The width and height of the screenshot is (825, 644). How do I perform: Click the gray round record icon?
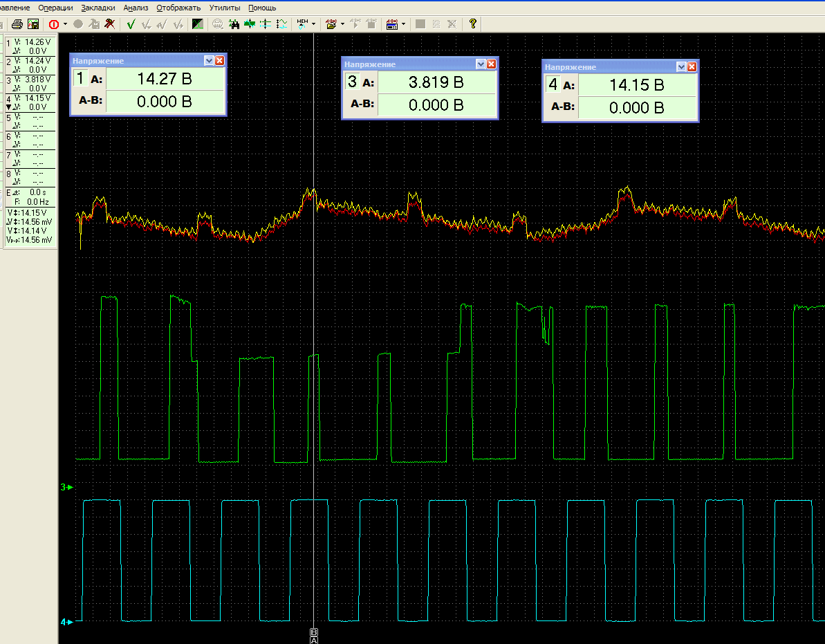pos(78,24)
